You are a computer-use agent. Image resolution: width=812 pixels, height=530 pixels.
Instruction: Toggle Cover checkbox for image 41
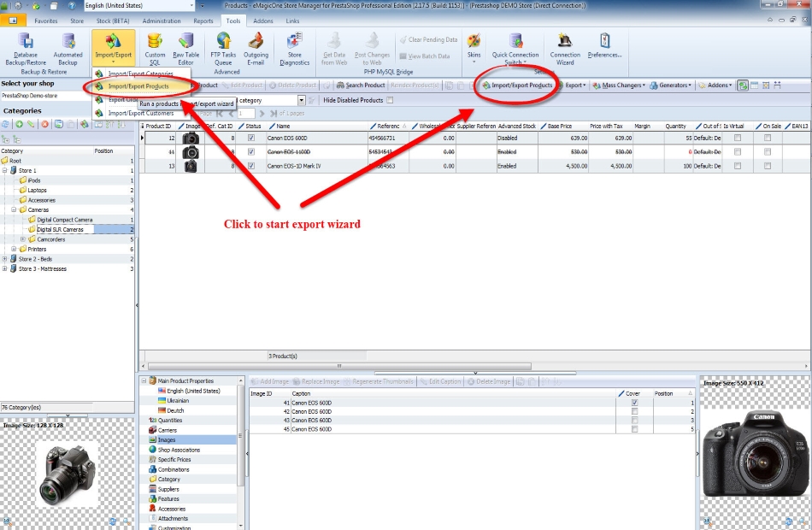(635, 403)
